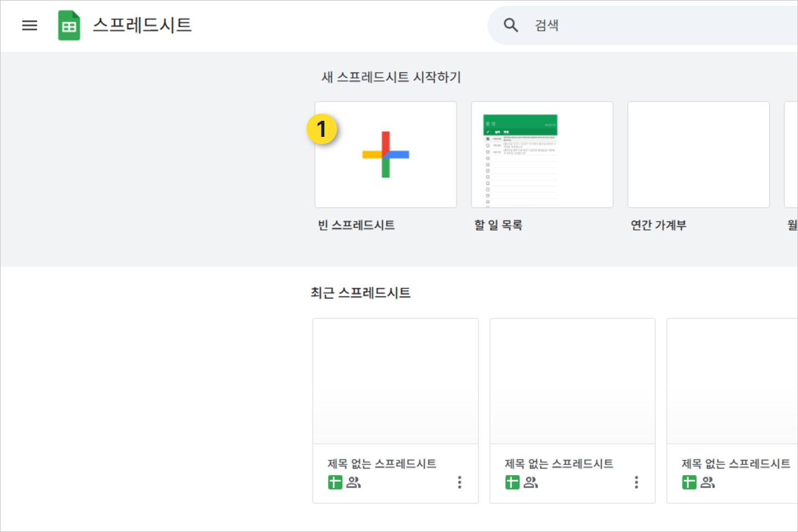Open first 제목 없는 스프레드시트 card preview

click(396, 381)
